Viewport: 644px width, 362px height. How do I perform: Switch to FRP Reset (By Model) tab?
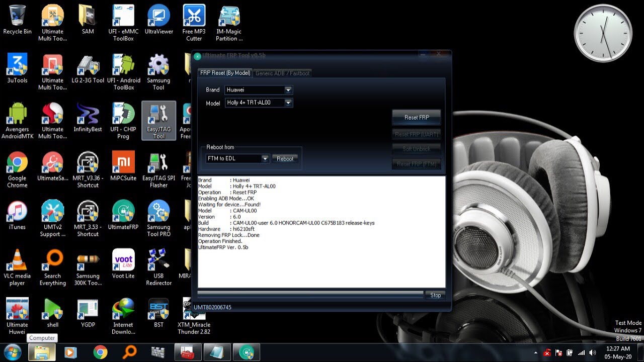[x=225, y=73]
